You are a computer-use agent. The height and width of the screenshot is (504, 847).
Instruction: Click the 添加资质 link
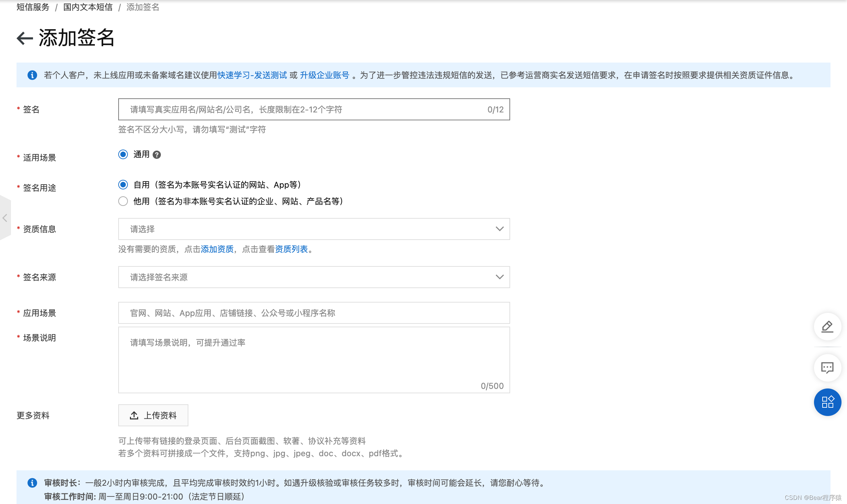[217, 249]
